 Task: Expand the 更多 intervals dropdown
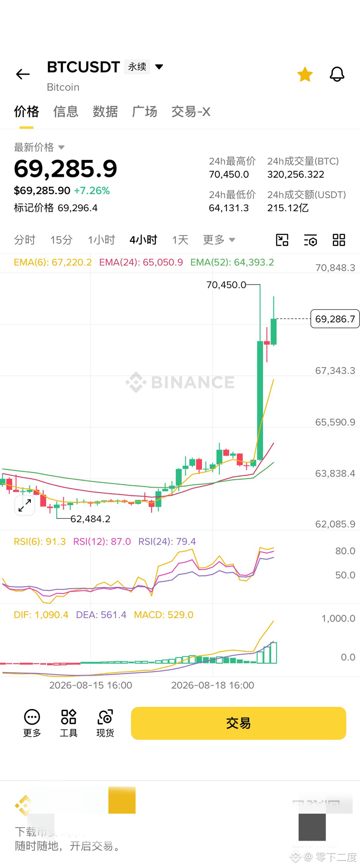[219, 240]
